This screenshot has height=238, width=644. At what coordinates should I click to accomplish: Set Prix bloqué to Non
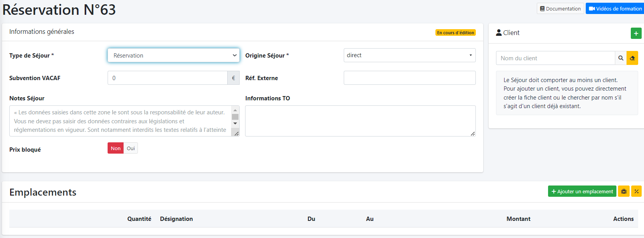tap(115, 148)
